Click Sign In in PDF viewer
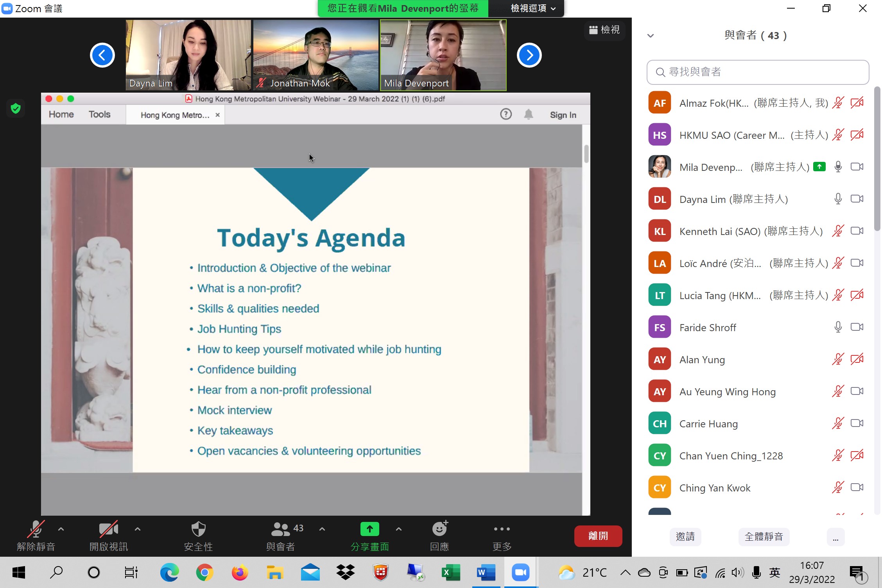The width and height of the screenshot is (882, 588). [563, 115]
